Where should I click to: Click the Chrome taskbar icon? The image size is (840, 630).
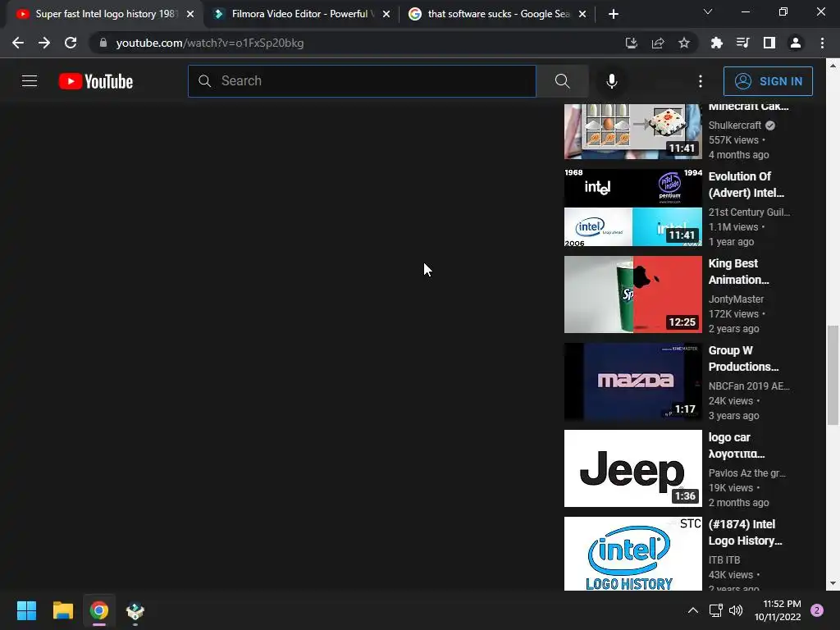(x=98, y=610)
